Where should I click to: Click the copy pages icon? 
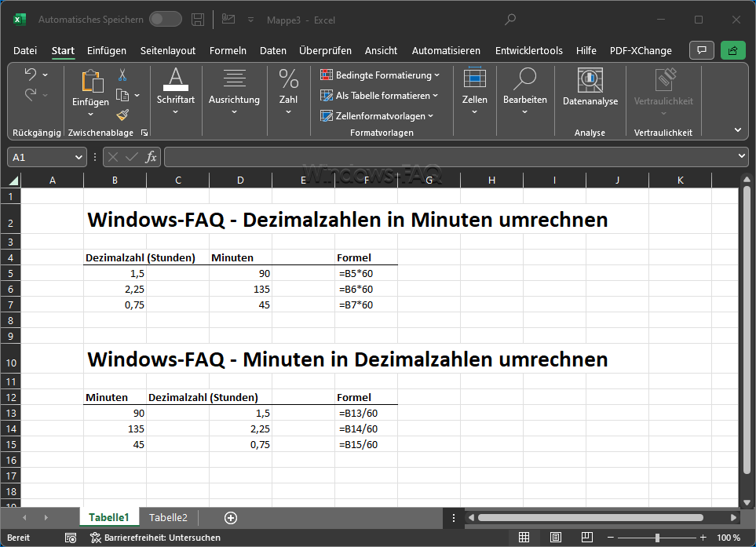(x=122, y=96)
